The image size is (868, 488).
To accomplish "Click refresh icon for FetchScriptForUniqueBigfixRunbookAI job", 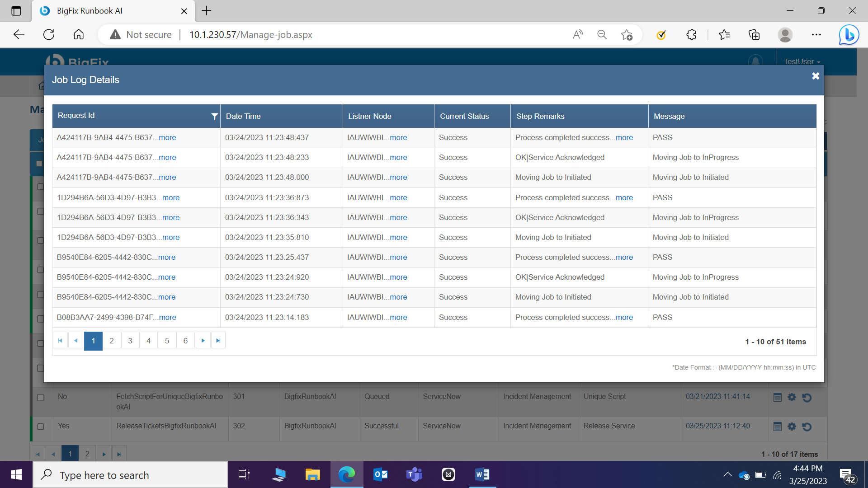I will pos(807,398).
